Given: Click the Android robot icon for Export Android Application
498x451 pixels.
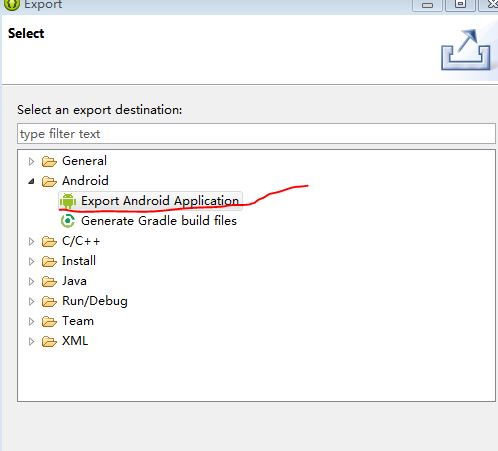Looking at the screenshot, I should point(68,201).
